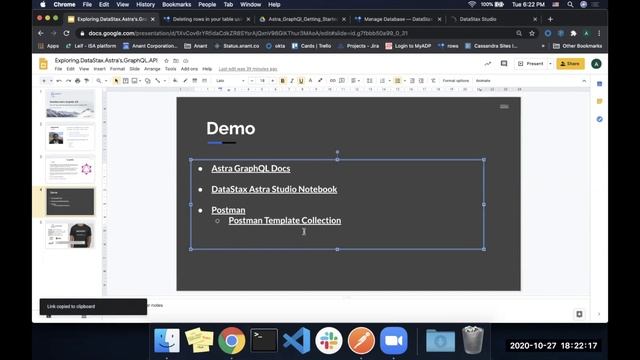640x360 pixels.
Task: Open the numbered list options arrow
Action: pos(389,81)
